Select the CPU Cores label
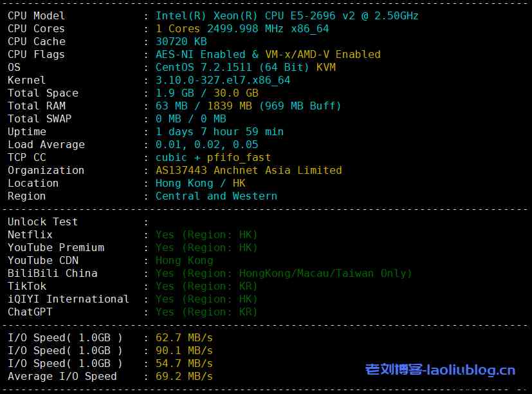This screenshot has height=394, width=532. (x=36, y=29)
